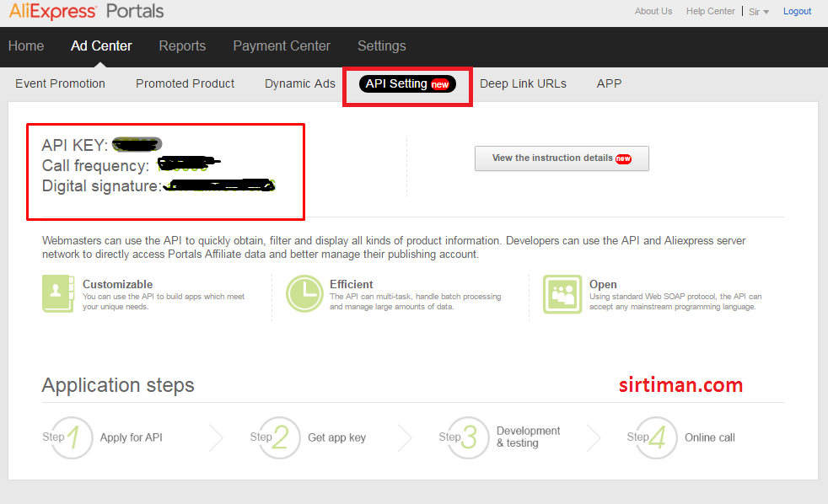Switch to the Dynamic Ads tab

(x=299, y=83)
